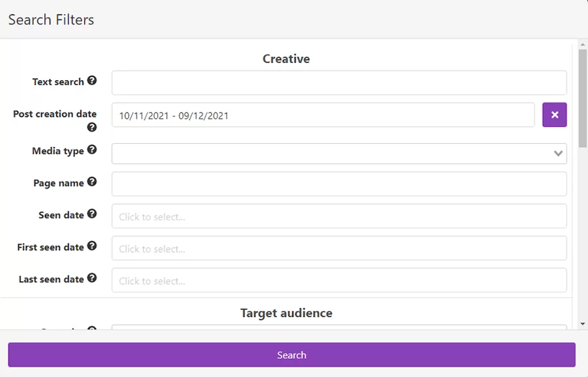Open the Last seen date picker
This screenshot has height=377, width=588.
point(338,280)
